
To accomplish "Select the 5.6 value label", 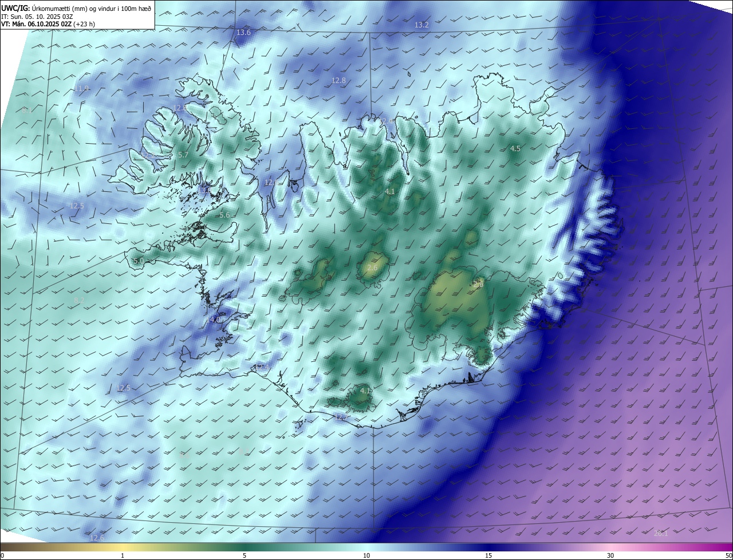I will click(x=224, y=215).
